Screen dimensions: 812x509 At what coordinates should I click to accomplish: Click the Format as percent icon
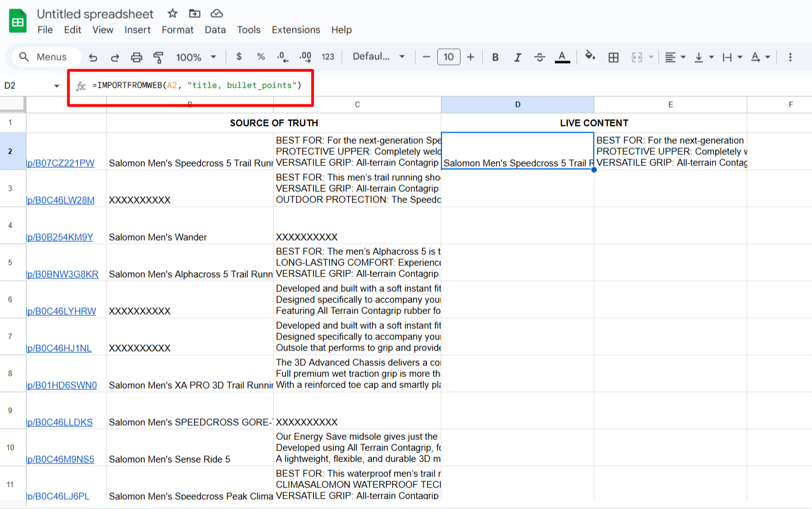(261, 57)
